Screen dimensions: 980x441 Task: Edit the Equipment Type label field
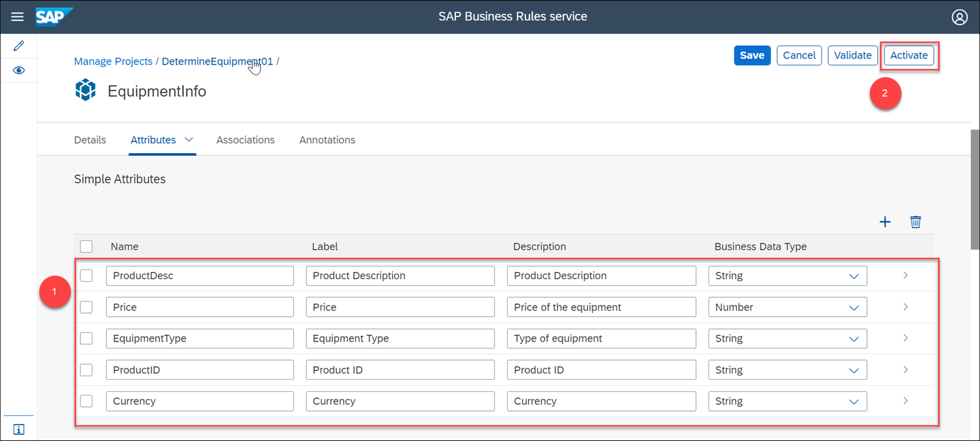[x=400, y=338]
